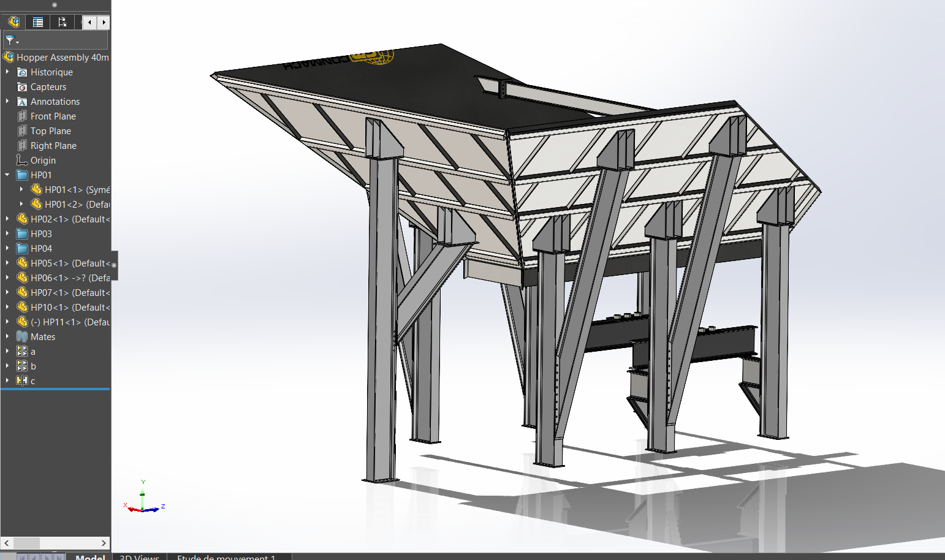Viewport: 945px width, 560px height.
Task: Expand the HP01<1> subassembly
Action: click(21, 189)
